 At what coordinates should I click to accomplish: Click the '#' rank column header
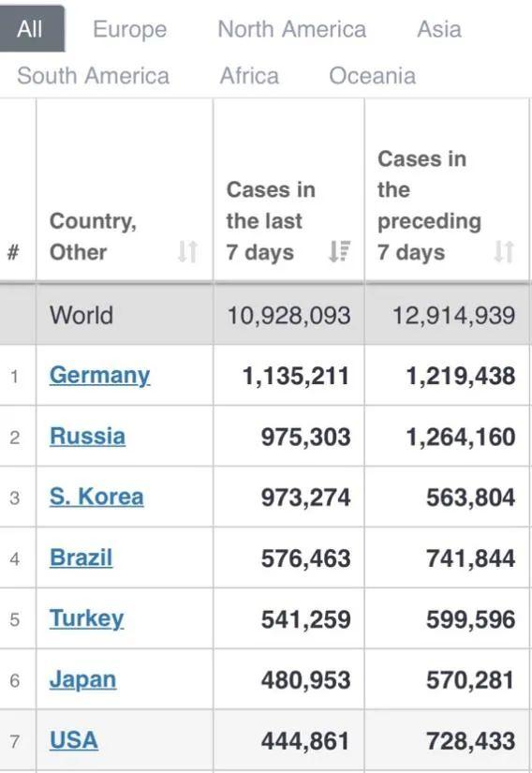click(x=14, y=252)
